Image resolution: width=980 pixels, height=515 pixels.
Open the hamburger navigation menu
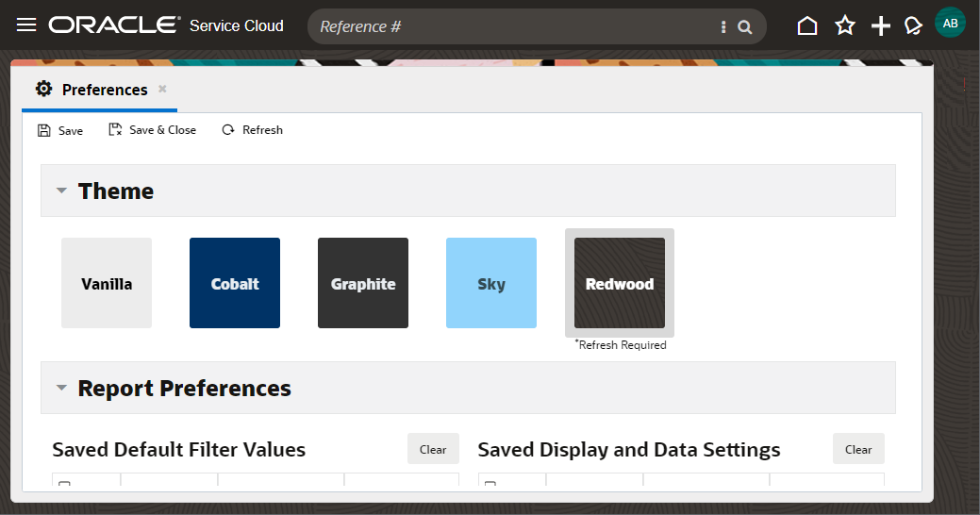click(x=26, y=25)
